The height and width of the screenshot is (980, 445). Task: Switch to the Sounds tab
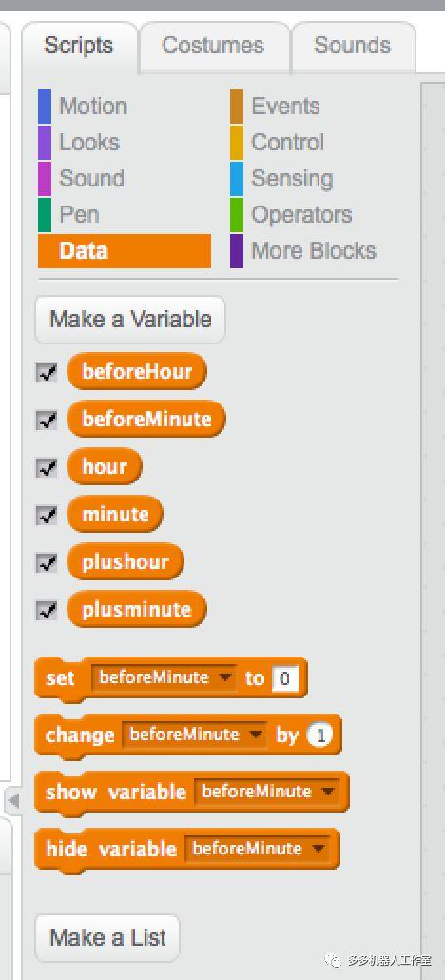pyautogui.click(x=352, y=46)
